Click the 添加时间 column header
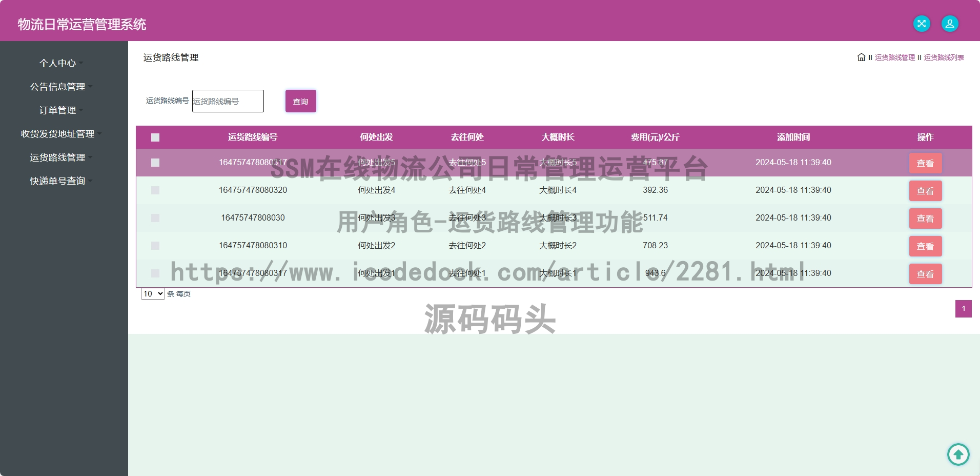The image size is (980, 476). [x=793, y=137]
